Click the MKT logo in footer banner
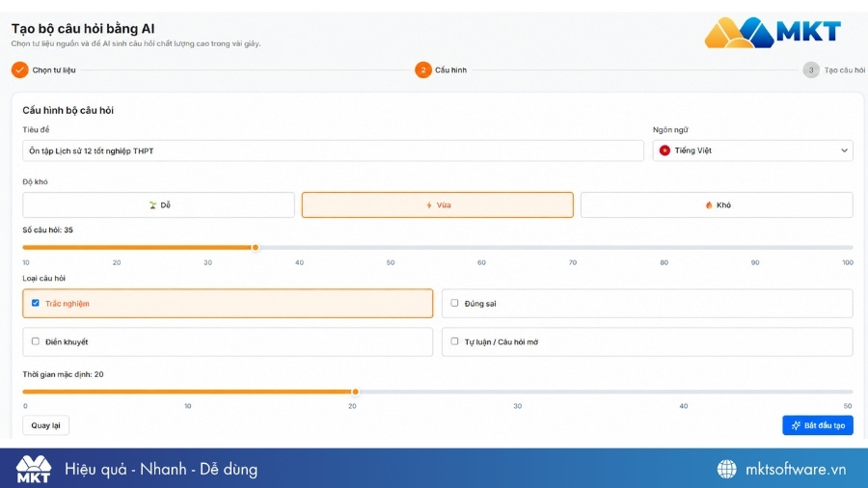Screen dimensions: 868x488 pyautogui.click(x=33, y=469)
